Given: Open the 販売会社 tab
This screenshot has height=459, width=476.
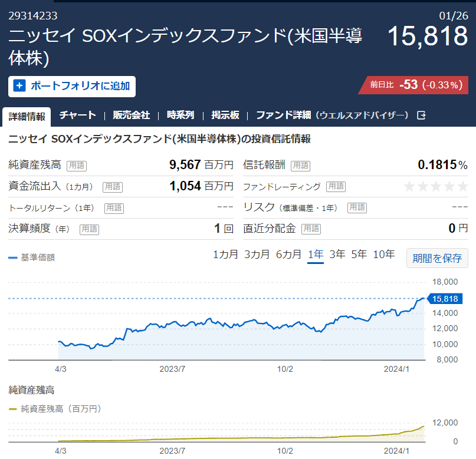Looking at the screenshot, I should pos(132,115).
